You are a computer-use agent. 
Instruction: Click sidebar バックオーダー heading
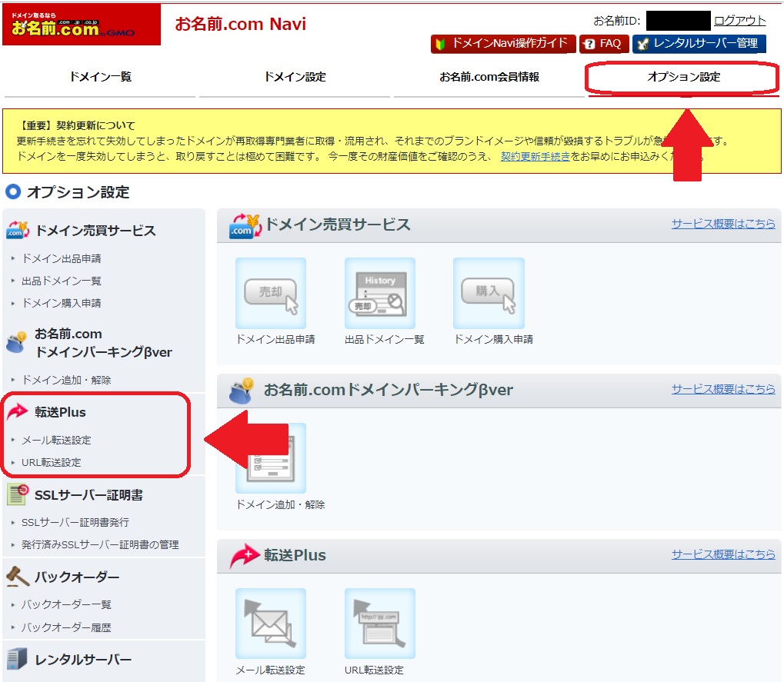point(77,577)
